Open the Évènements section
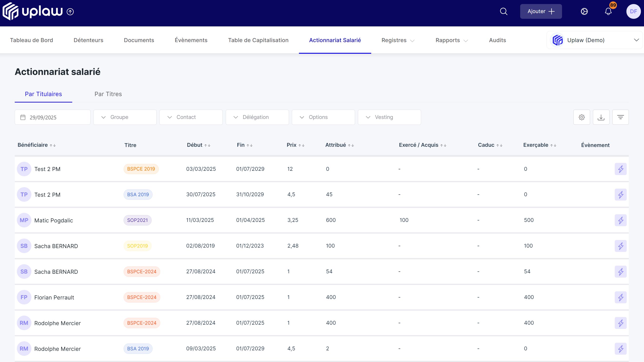 pyautogui.click(x=191, y=40)
